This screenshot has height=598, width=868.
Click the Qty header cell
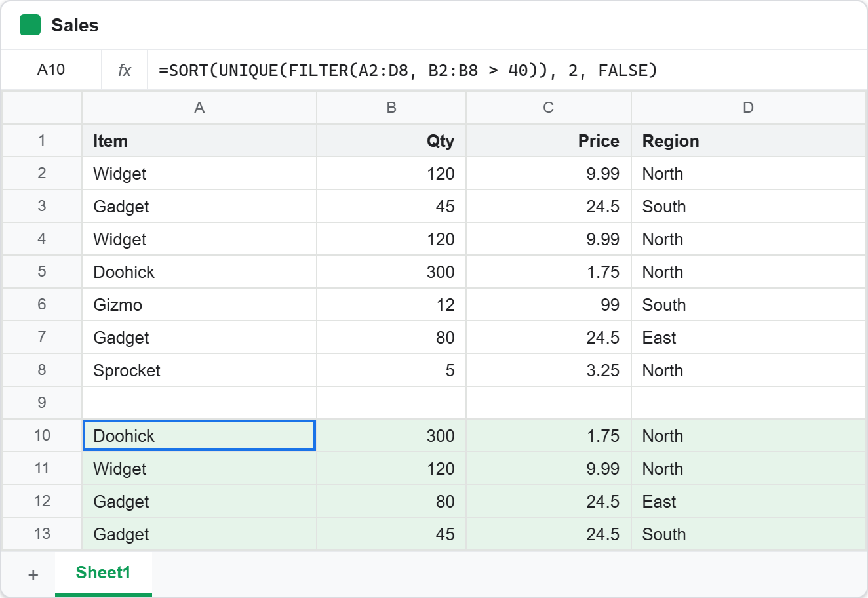coord(391,140)
